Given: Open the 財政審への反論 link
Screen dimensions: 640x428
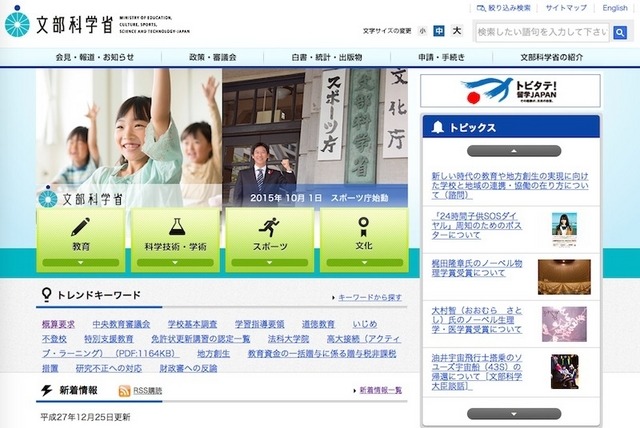Looking at the screenshot, I should (188, 368).
